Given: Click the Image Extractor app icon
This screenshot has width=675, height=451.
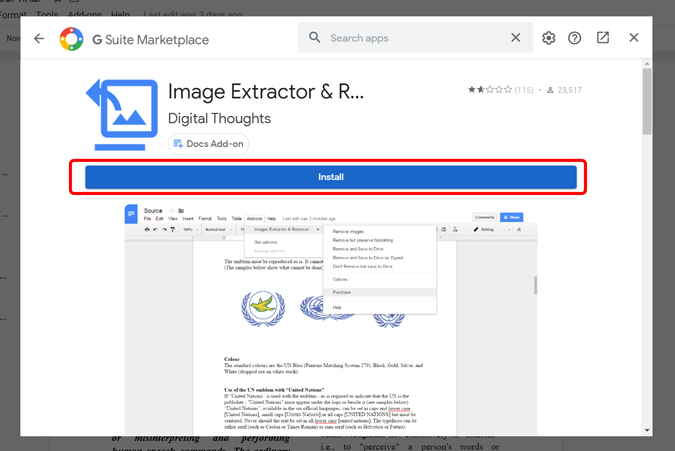Looking at the screenshot, I should (122, 114).
